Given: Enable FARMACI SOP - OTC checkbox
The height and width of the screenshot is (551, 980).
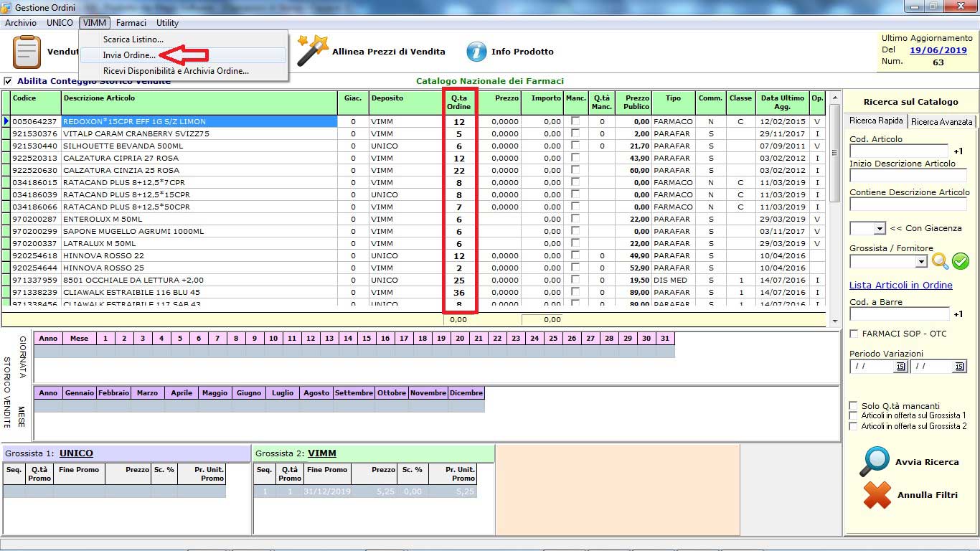Looking at the screenshot, I should point(854,334).
